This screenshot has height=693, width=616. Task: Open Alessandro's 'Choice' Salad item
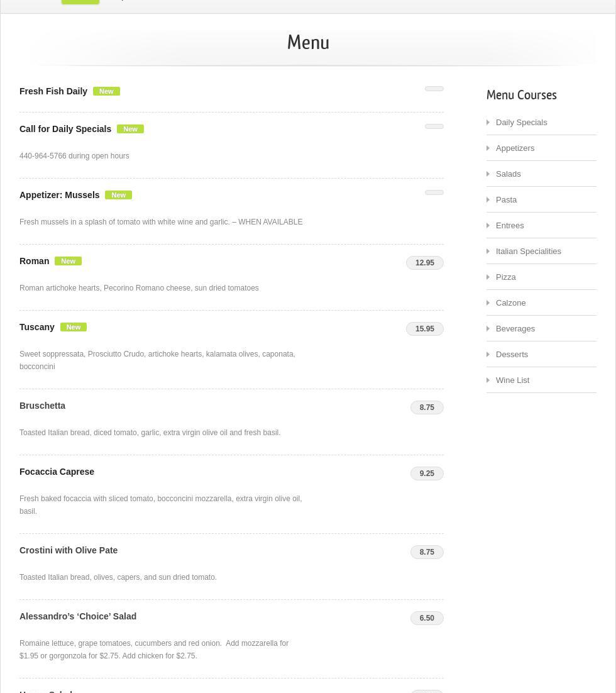78,616
